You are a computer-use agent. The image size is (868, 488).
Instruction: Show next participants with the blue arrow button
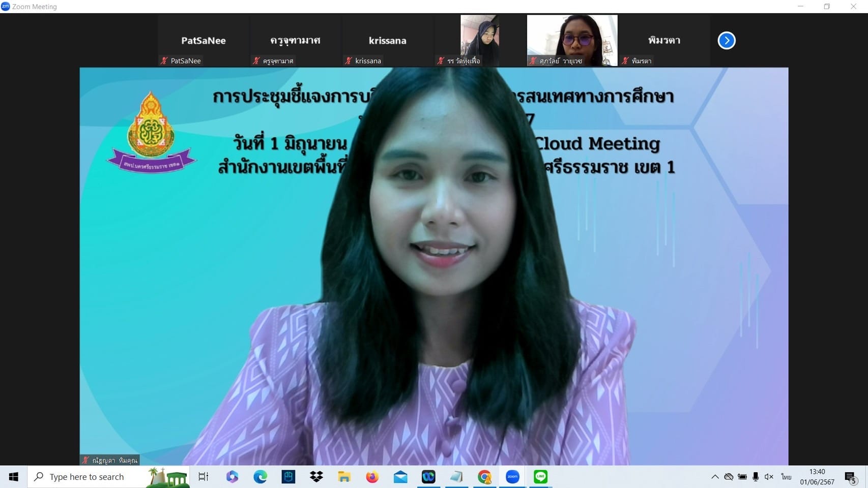click(x=727, y=40)
